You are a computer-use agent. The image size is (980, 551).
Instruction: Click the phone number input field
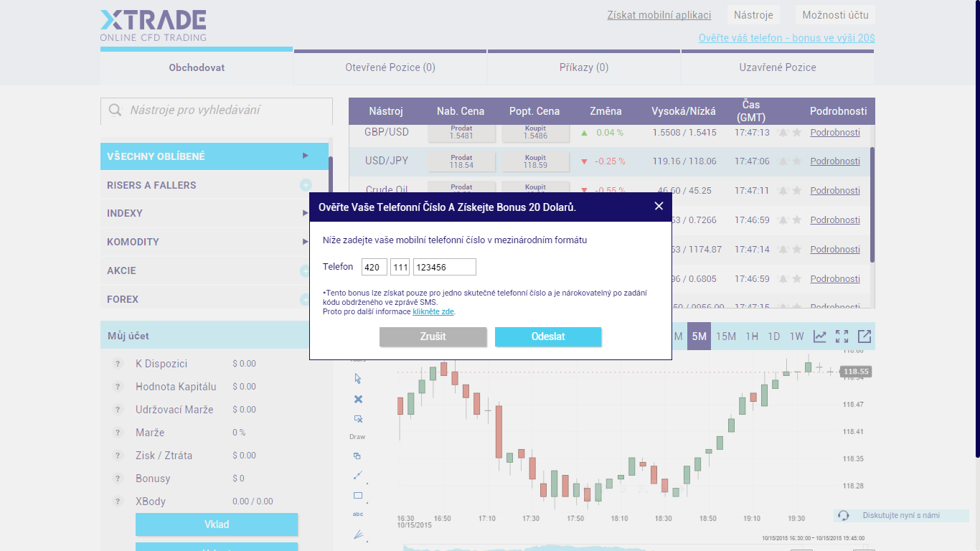tap(445, 267)
